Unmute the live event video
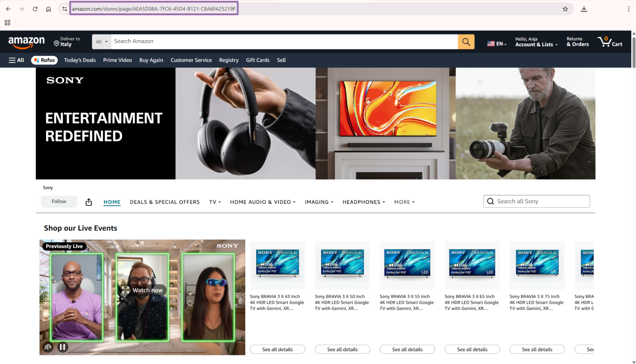Viewport: 636px width, 364px height. [x=48, y=347]
